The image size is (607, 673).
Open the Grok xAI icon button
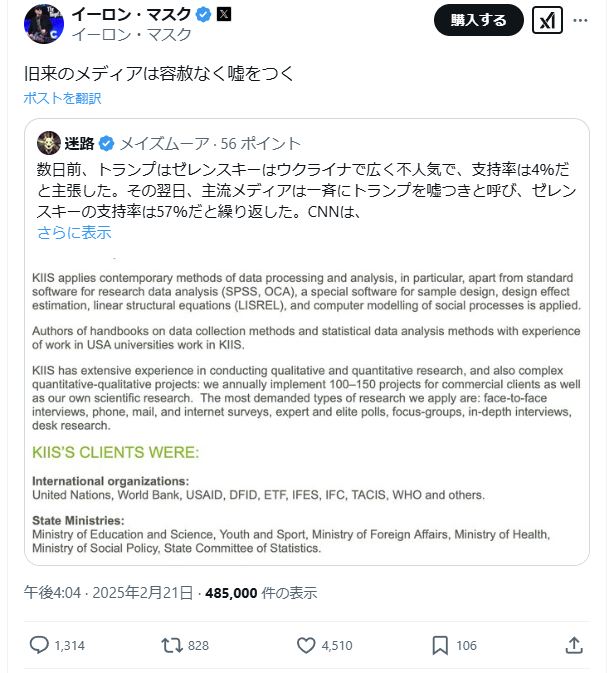pyautogui.click(x=547, y=20)
